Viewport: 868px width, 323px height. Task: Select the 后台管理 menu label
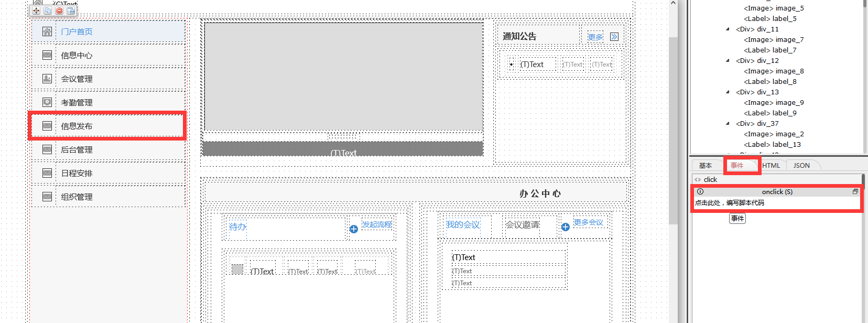[x=77, y=149]
